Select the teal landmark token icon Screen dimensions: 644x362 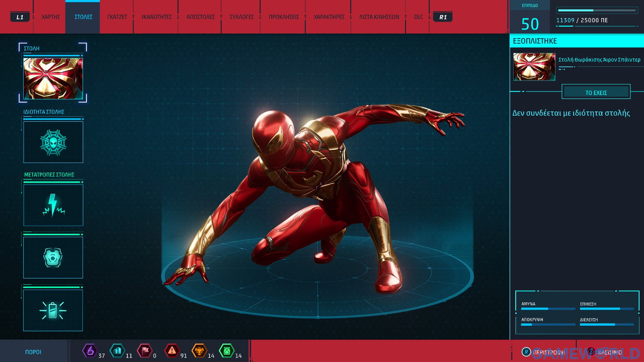[x=117, y=350]
